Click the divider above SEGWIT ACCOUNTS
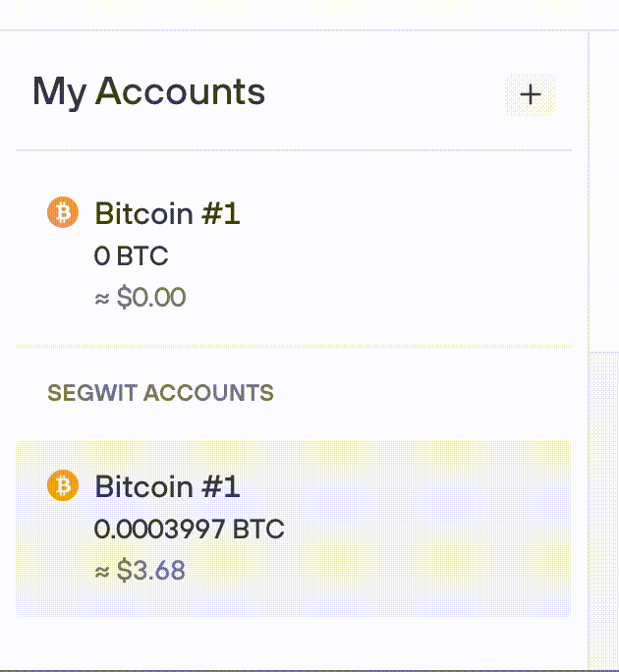 (293, 346)
